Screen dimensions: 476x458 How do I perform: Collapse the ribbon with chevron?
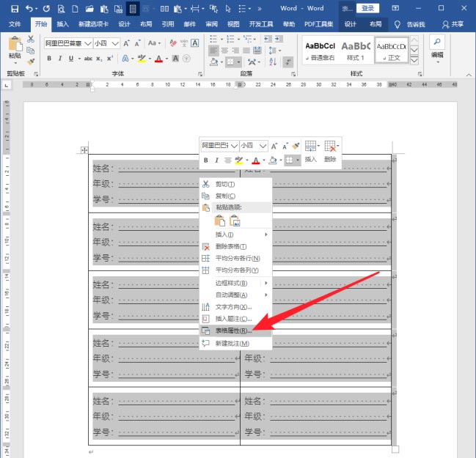coord(469,75)
